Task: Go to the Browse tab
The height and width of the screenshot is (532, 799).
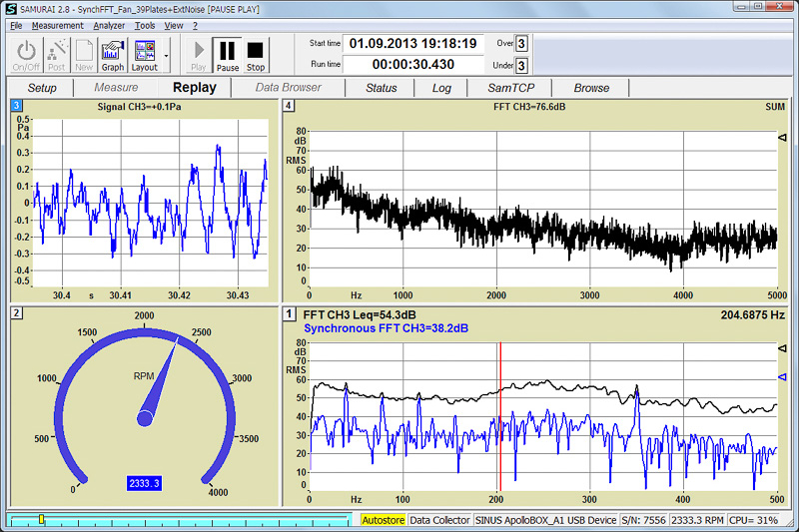Action: (591, 88)
